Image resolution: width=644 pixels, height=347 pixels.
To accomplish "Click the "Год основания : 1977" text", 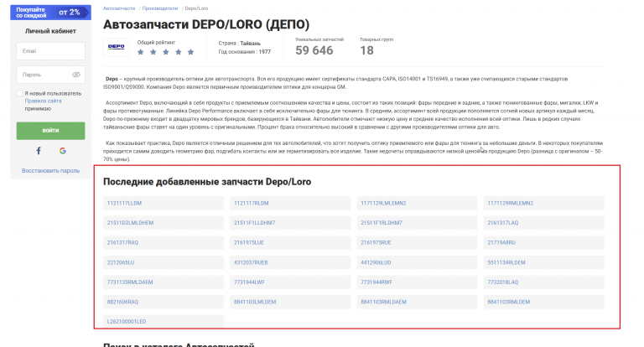I will pyautogui.click(x=244, y=52).
